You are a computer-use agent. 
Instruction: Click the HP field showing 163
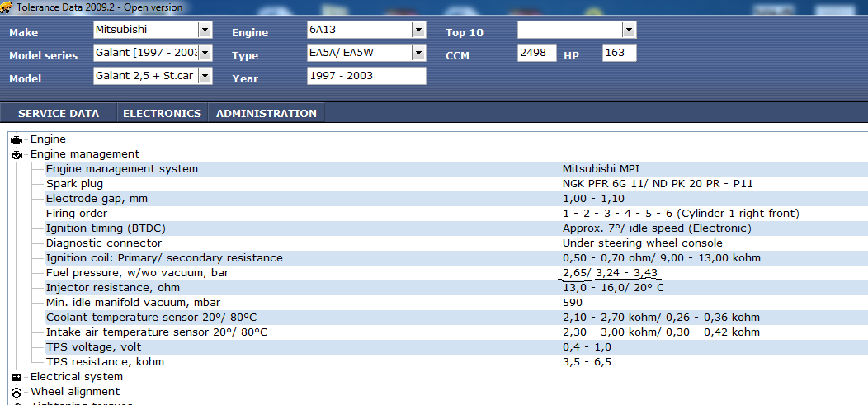pos(620,53)
